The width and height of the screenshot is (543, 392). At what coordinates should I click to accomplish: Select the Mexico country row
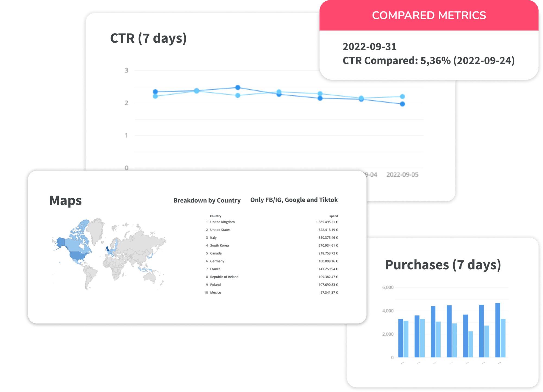point(271,293)
